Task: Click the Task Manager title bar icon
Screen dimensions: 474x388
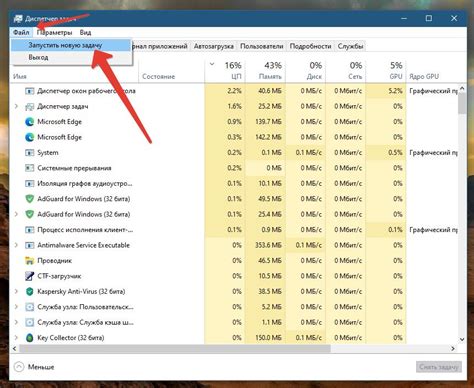Action: pyautogui.click(x=18, y=19)
